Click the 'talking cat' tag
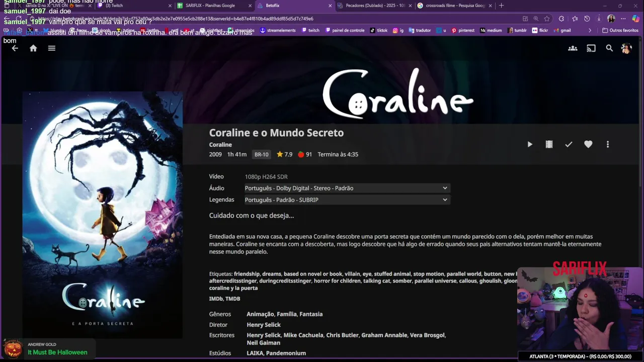The width and height of the screenshot is (644, 362). coord(377,281)
